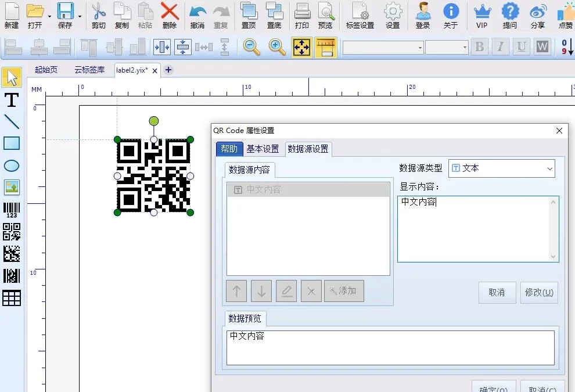575x392 pixels.
Task: Cut selection with the 剪切 scissors
Action: (x=98, y=15)
